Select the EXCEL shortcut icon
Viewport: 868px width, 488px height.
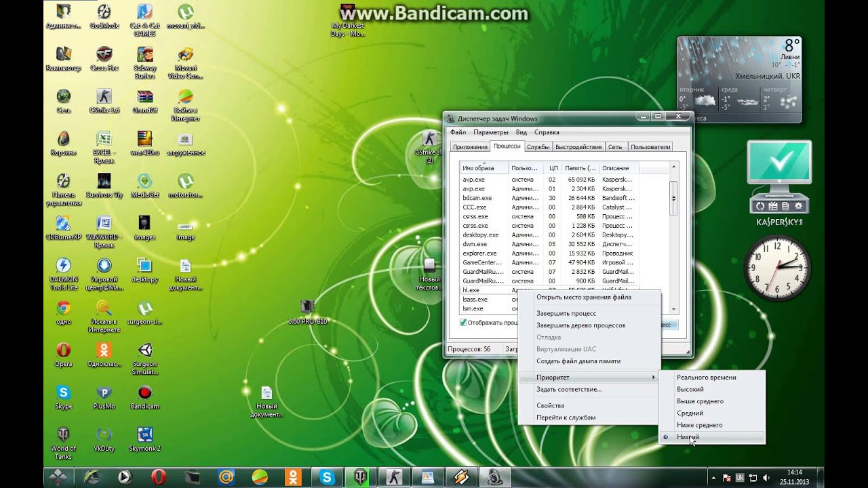pyautogui.click(x=104, y=146)
